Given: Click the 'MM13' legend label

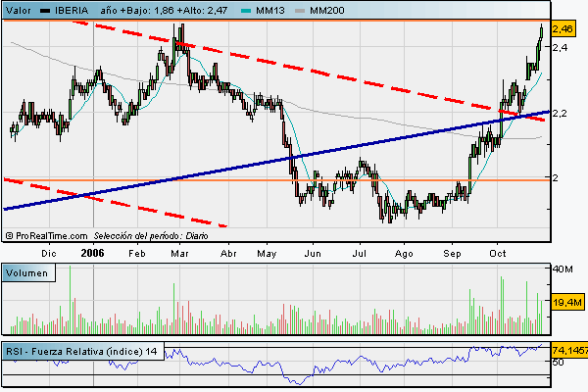Looking at the screenshot, I should coord(270,11).
